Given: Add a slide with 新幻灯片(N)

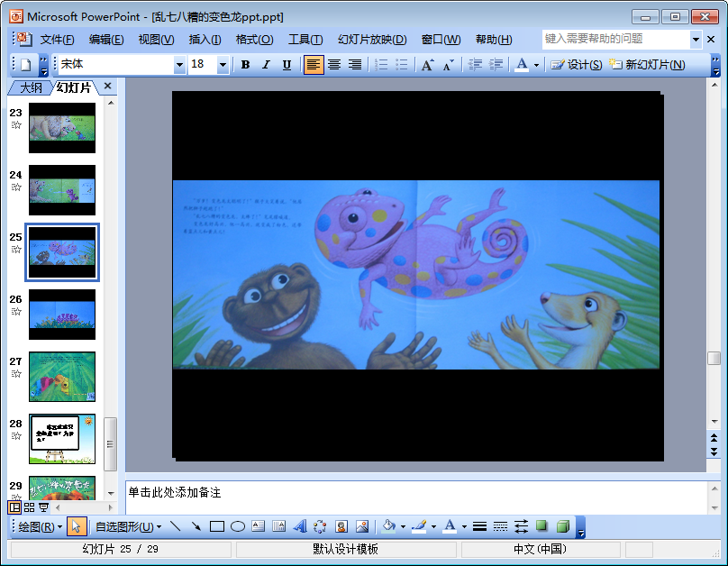Looking at the screenshot, I should [x=647, y=65].
